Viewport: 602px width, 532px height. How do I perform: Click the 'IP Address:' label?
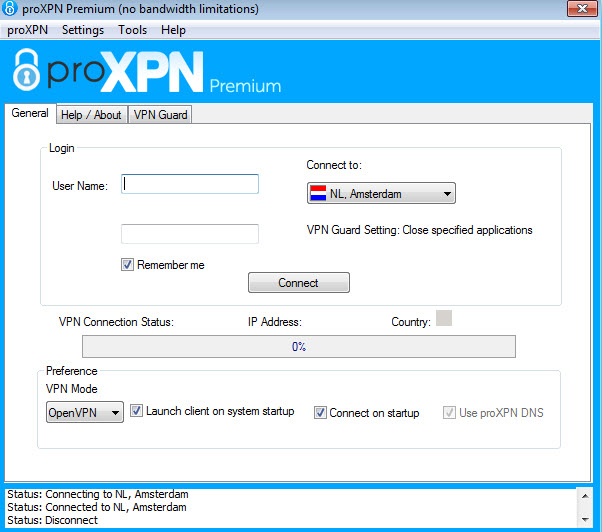click(x=275, y=322)
